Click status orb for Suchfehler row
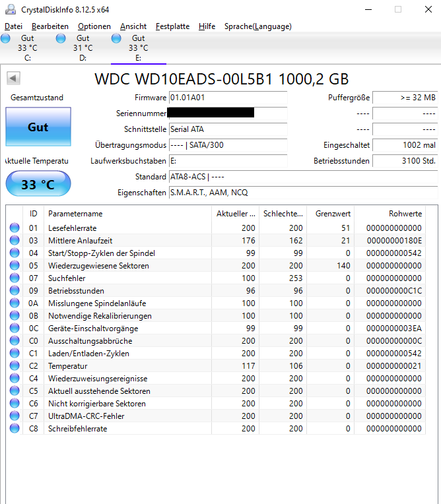Image resolution: width=441 pixels, height=504 pixels. point(15,278)
